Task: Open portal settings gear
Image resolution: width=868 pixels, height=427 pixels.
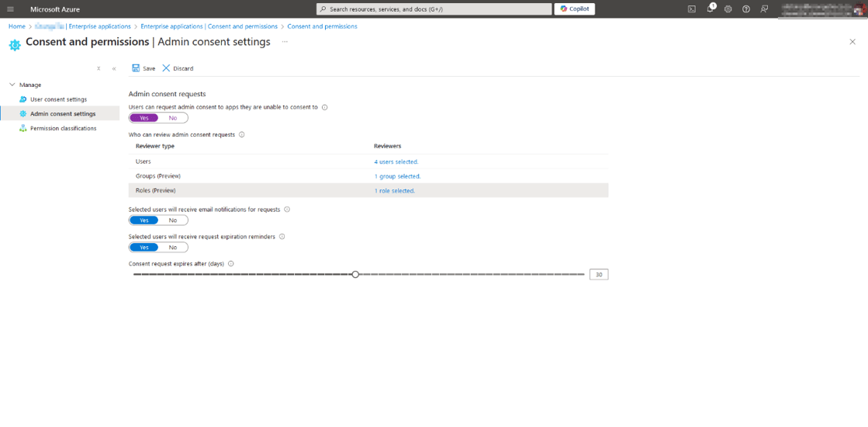Action: tap(728, 9)
